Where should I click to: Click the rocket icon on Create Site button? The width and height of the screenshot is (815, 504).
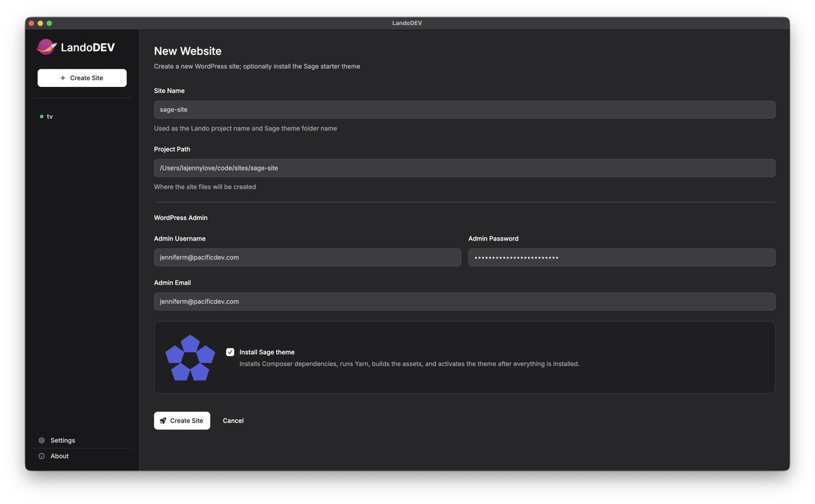pyautogui.click(x=163, y=420)
